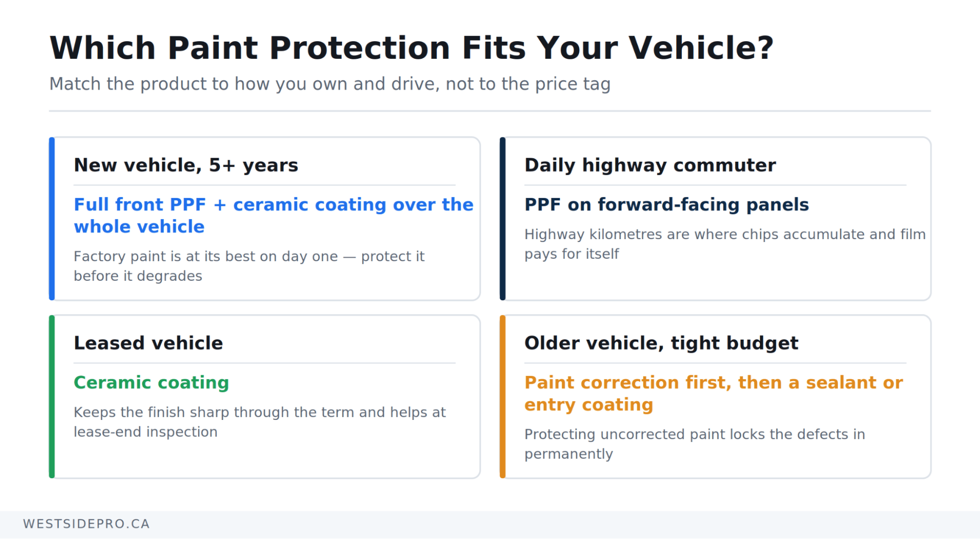Open the New vehicle, 5+ years card heading

tap(186, 165)
